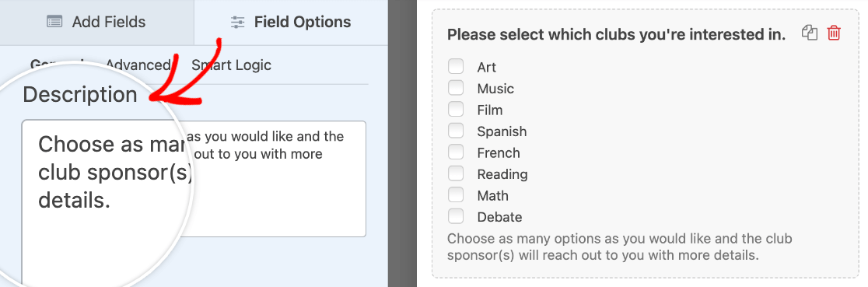This screenshot has height=287, width=868.
Task: Tick the Film club checkbox
Action: coord(456,109)
